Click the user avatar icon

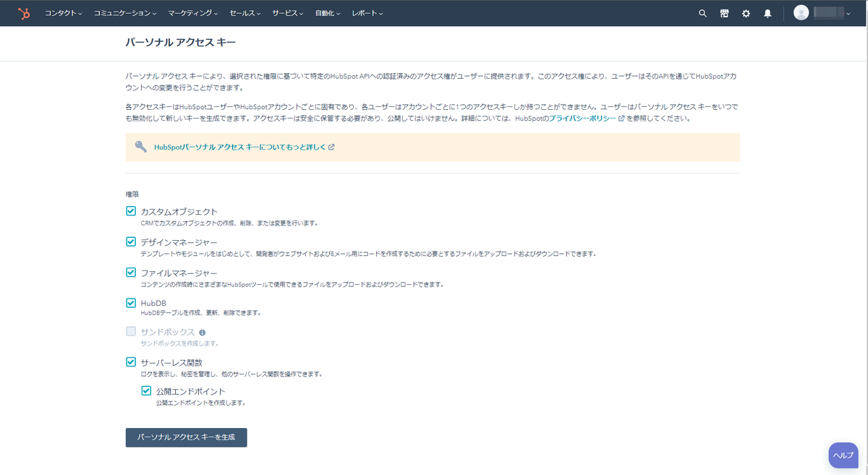[801, 13]
